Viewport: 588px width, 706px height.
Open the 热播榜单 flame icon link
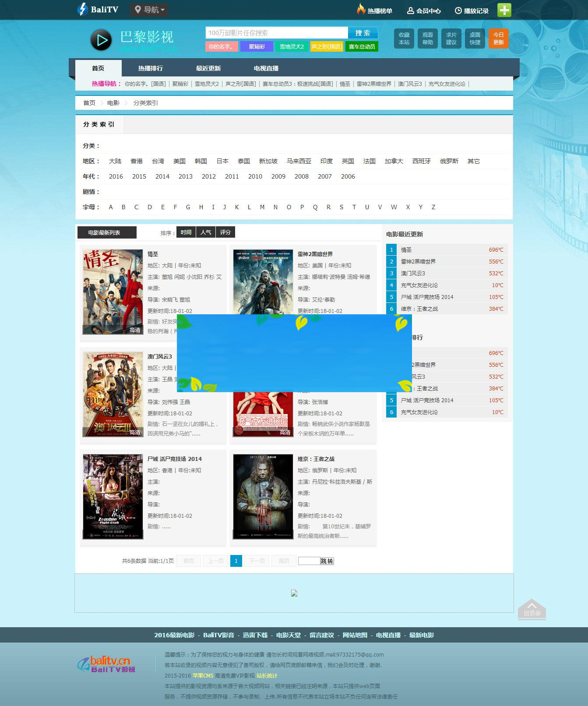click(x=374, y=10)
